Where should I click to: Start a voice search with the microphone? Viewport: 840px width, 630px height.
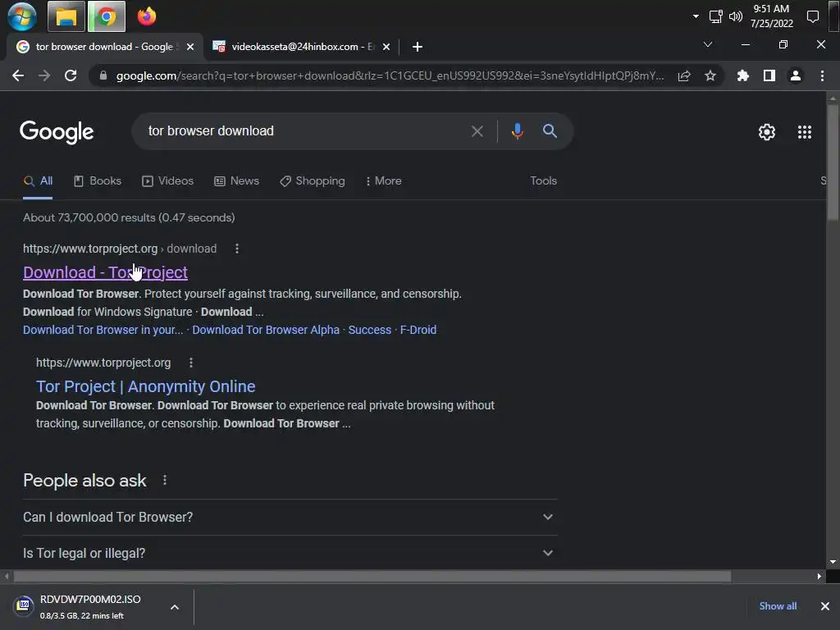(x=517, y=131)
